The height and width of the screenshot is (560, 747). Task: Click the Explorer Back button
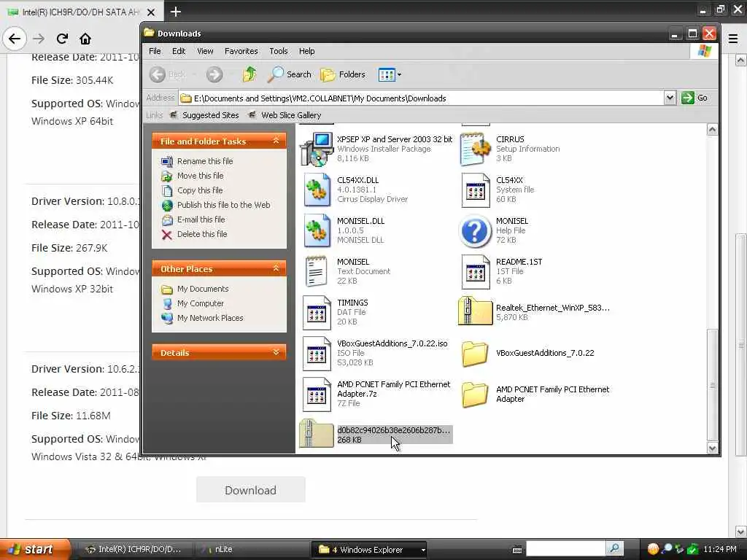coord(168,74)
